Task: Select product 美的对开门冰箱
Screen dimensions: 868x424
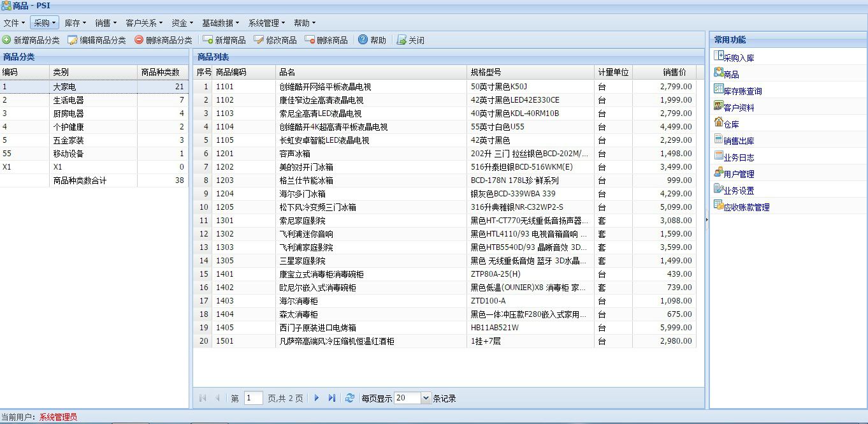Action: 445,167
